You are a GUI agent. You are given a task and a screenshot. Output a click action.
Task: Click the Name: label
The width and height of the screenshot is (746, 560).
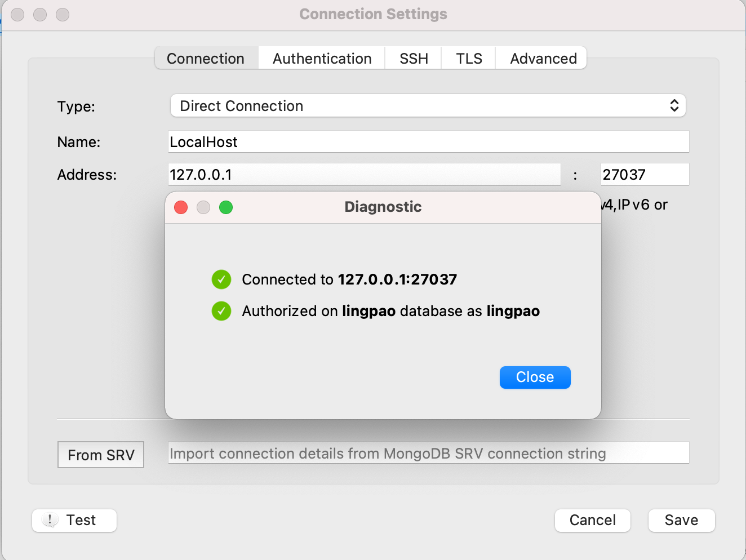tap(79, 142)
